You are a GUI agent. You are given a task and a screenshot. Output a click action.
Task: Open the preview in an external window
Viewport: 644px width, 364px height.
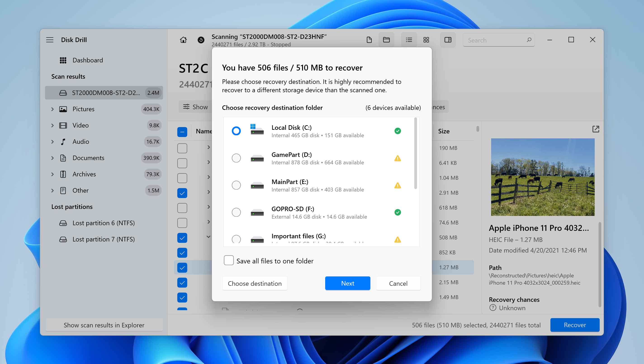pyautogui.click(x=596, y=129)
